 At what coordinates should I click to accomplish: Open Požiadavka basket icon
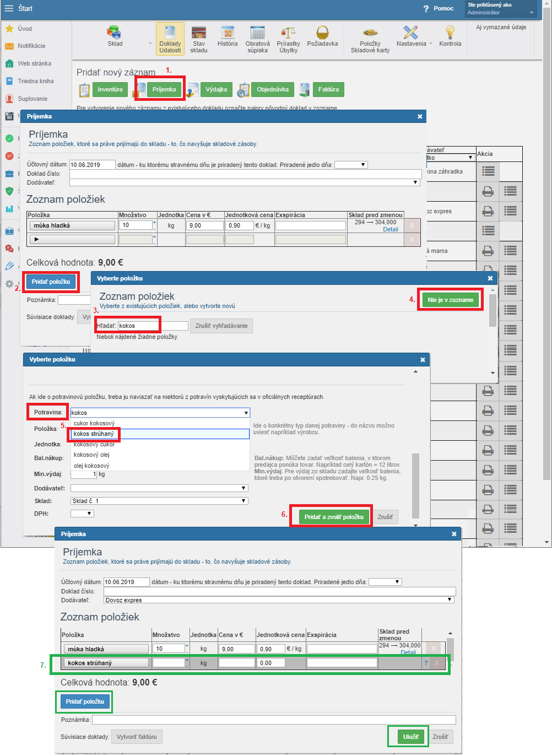click(x=322, y=36)
